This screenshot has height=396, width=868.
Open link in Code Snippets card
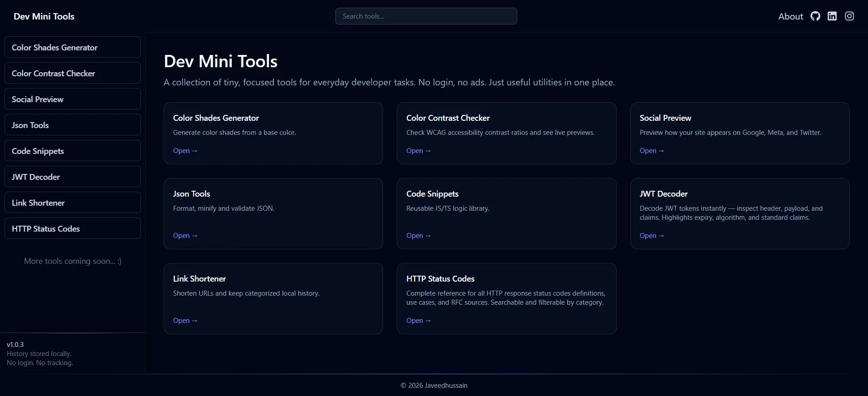coord(418,236)
